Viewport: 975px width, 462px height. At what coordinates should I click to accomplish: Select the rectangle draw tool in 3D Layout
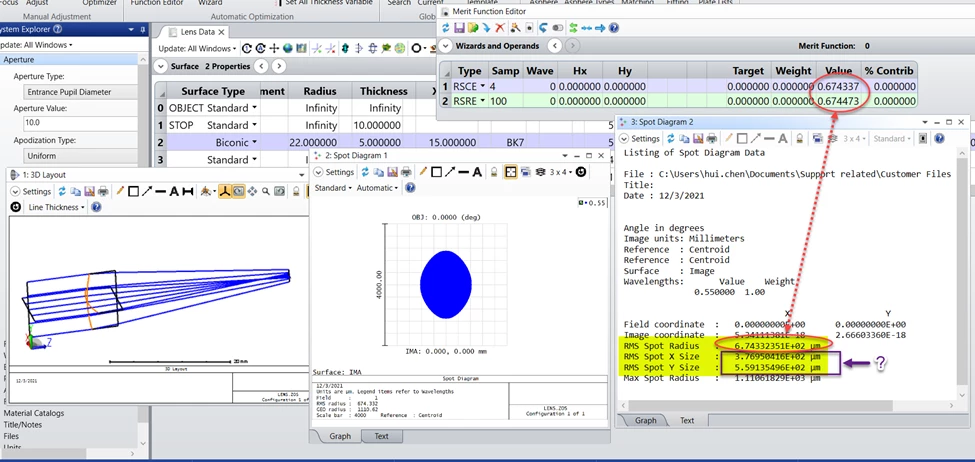pos(133,192)
